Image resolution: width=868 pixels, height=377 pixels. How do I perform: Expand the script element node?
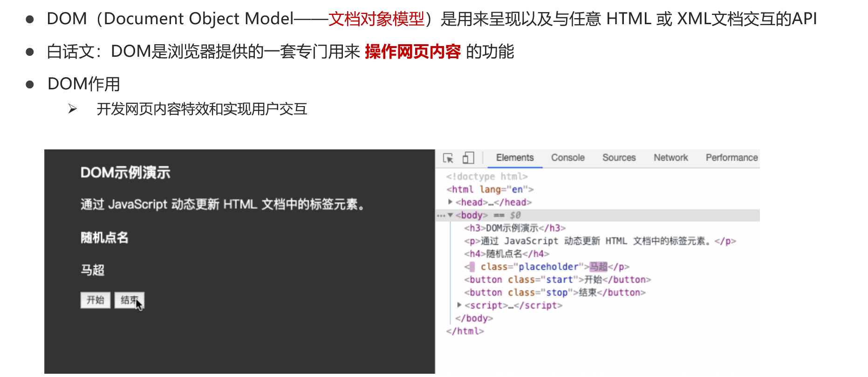click(x=459, y=305)
